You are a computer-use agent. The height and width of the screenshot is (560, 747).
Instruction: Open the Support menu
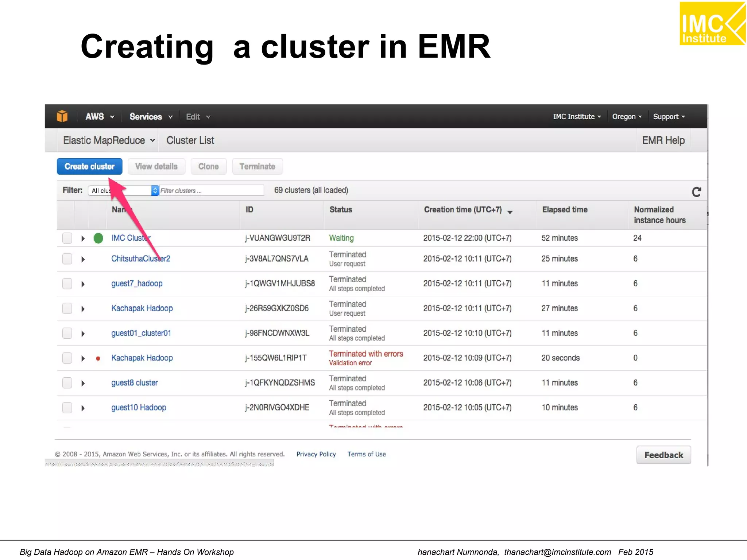coord(669,117)
